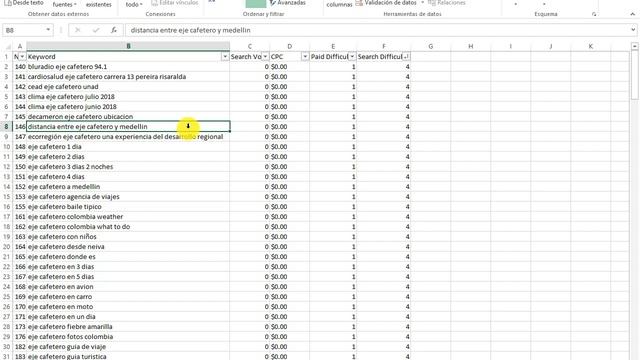Select cell "eje cafetero baile tipico"
This screenshot has width=640, height=360.
(x=128, y=207)
